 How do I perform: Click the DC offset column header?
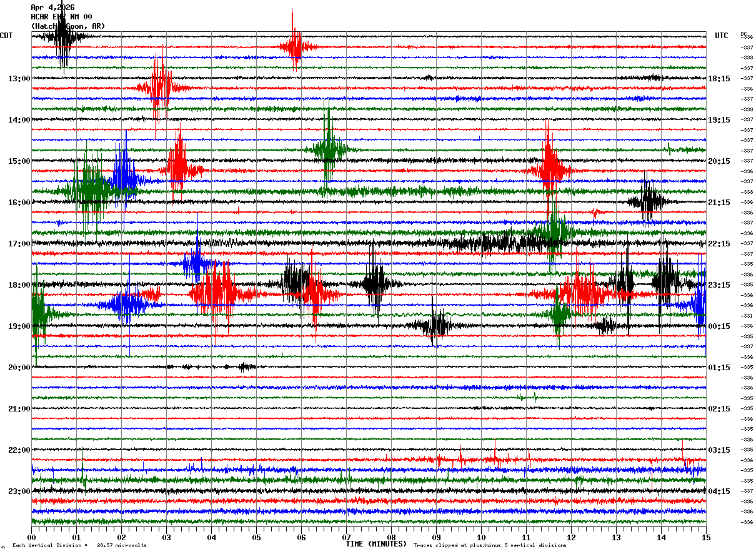coord(744,34)
